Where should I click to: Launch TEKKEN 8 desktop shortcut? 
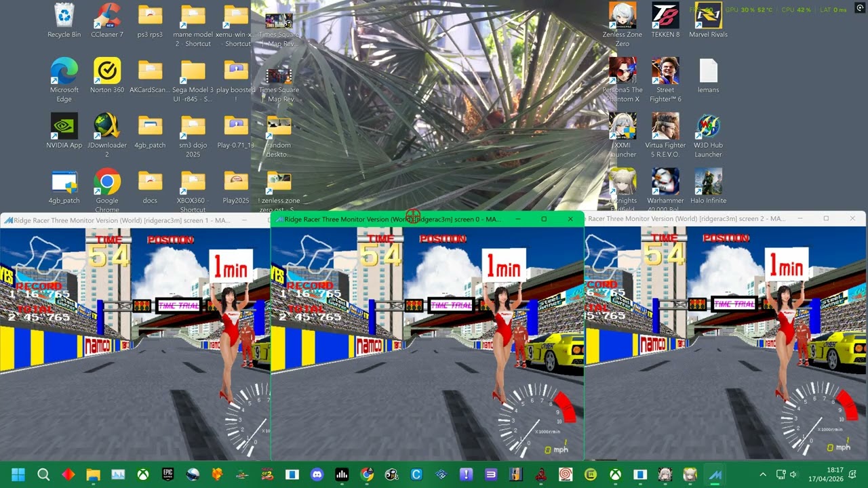[x=665, y=20]
